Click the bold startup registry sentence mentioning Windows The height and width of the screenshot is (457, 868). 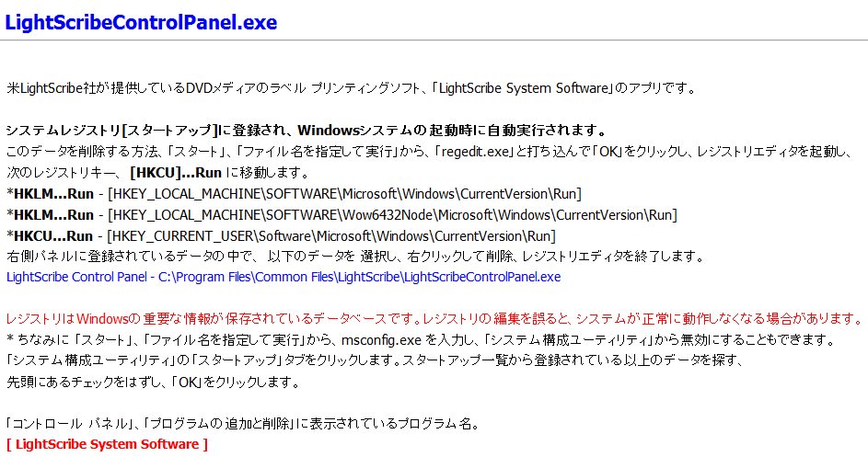point(307,131)
